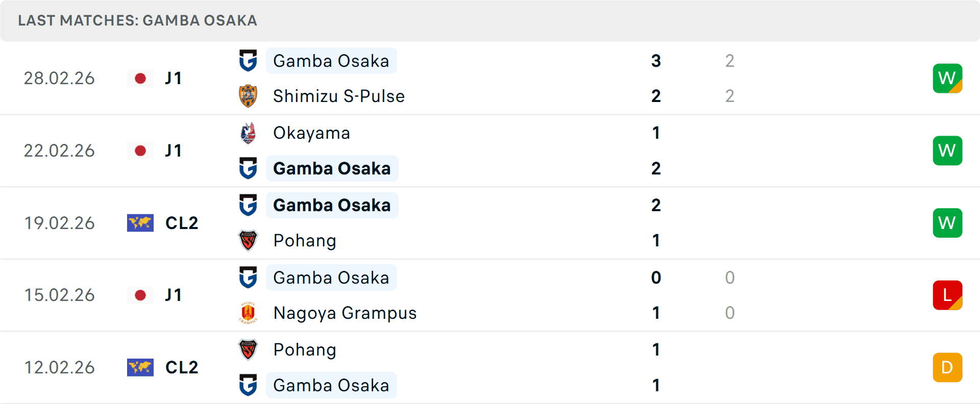Click the Gamba Osaka club crest
This screenshot has width=980, height=404.
248,61
